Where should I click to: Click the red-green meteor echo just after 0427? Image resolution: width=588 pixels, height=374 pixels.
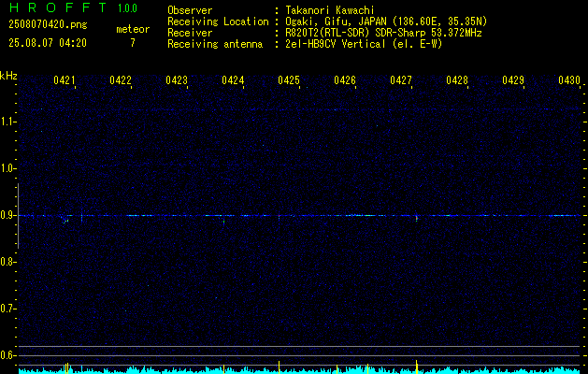(417, 218)
